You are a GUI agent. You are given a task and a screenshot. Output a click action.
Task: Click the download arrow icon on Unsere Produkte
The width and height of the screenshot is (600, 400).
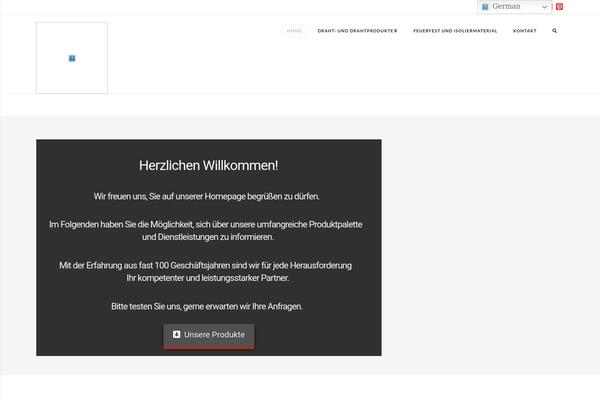pyautogui.click(x=176, y=334)
